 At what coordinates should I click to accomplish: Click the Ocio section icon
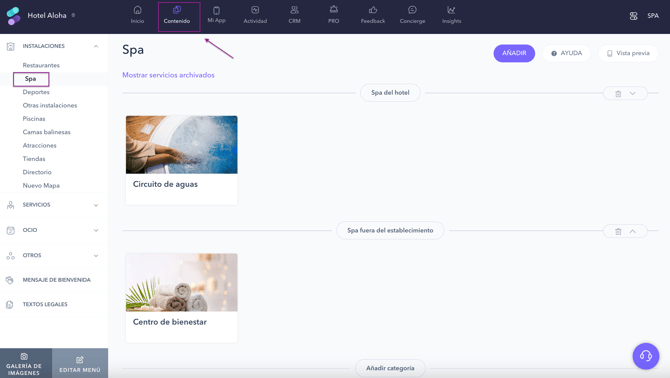point(11,230)
